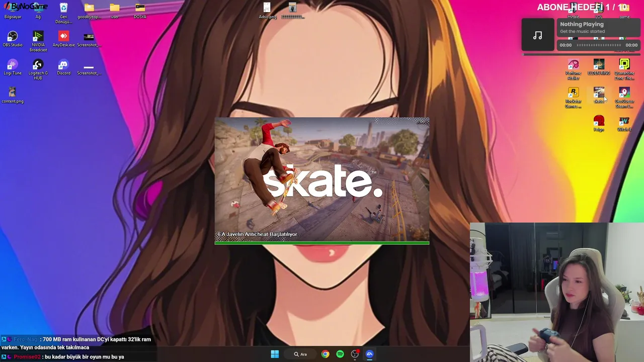Launch the OBS Studio desktop shortcut
Viewport: 644px width, 362px height.
[x=13, y=39]
